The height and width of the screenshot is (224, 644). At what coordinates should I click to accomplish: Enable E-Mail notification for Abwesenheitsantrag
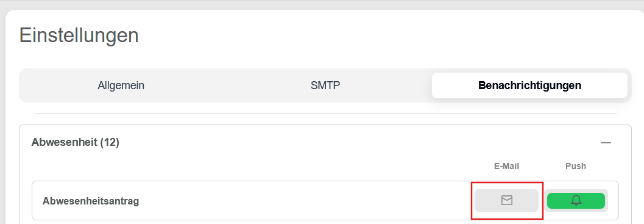tap(506, 201)
